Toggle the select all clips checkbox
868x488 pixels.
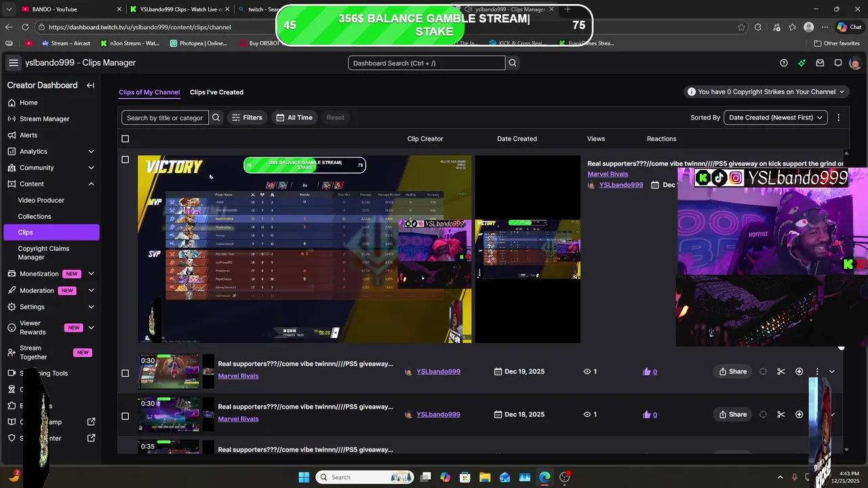pyautogui.click(x=125, y=139)
